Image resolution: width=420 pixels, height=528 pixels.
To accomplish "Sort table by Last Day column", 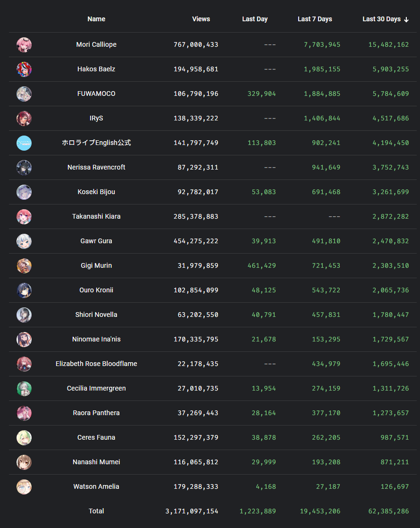I will coord(255,19).
